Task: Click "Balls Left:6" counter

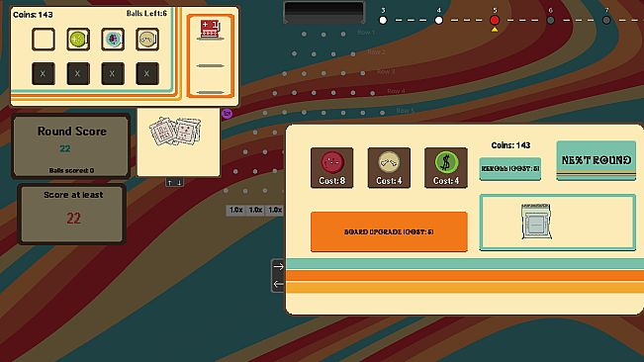Action: (146, 14)
